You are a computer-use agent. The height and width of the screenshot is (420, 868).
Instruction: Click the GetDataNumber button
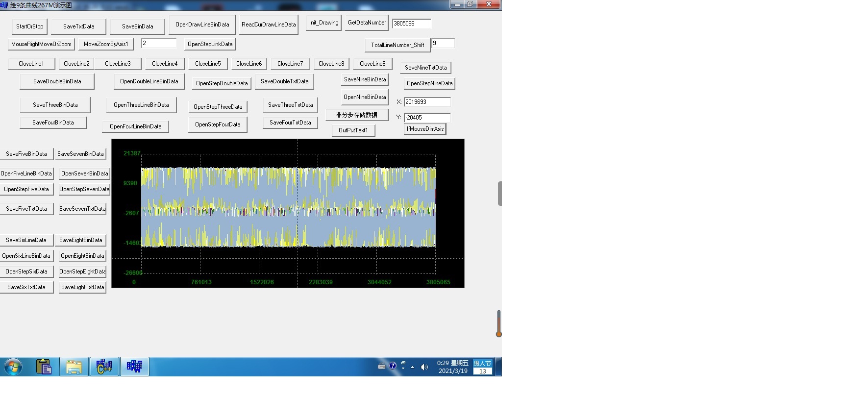coord(367,23)
